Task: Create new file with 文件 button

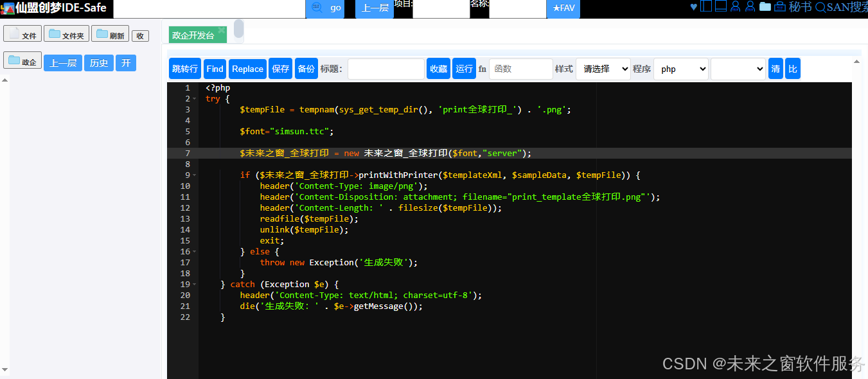Action: (x=22, y=34)
